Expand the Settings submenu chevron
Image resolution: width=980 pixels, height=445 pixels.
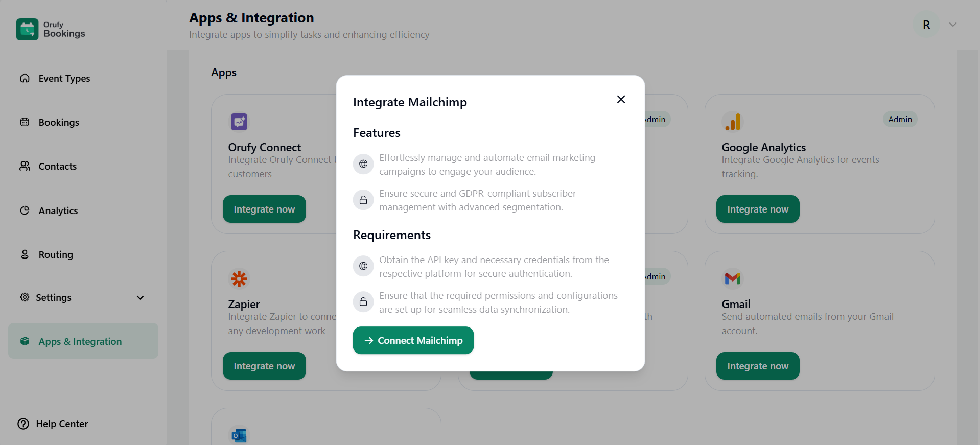(x=140, y=297)
